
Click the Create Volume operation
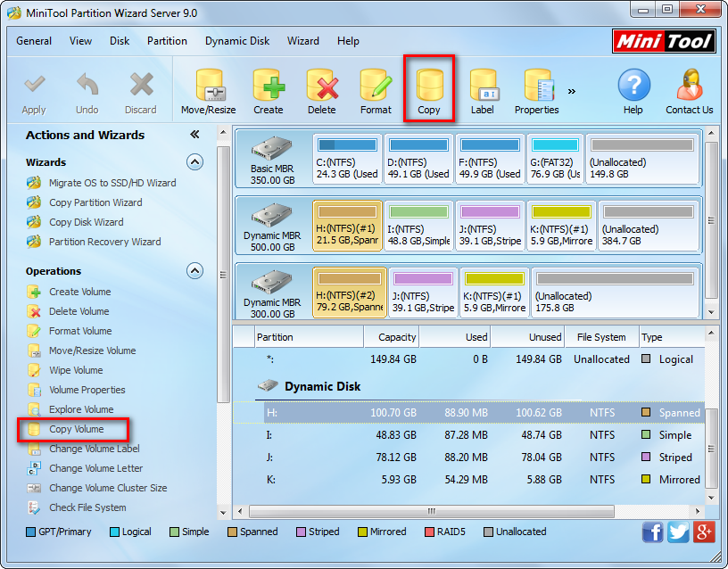click(x=69, y=292)
